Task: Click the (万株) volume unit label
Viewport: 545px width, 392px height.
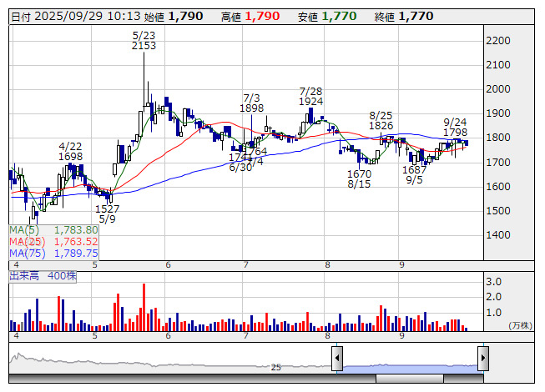Action: click(520, 325)
